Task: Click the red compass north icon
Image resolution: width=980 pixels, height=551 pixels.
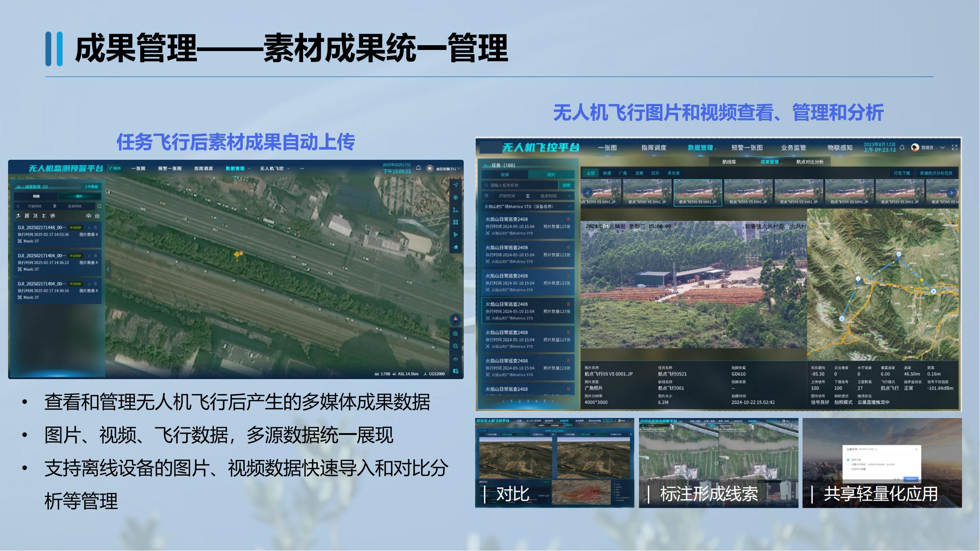Action: pos(455,320)
